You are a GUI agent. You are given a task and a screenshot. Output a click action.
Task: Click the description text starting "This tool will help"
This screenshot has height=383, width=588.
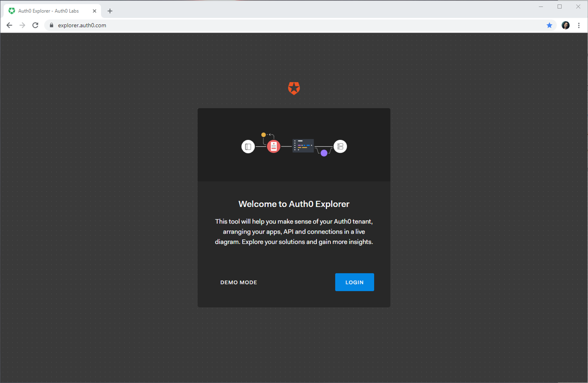294,232
